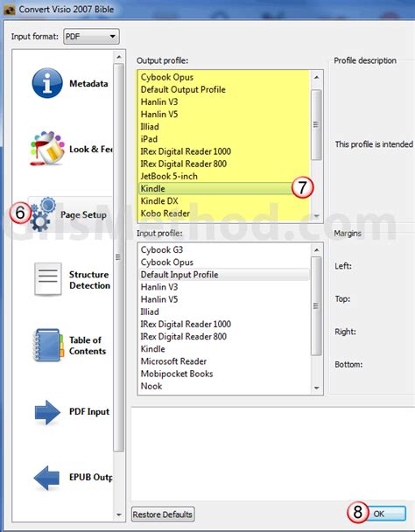Select Cybook Opus in Input profile list
The height and width of the screenshot is (532, 415).
[224, 262]
